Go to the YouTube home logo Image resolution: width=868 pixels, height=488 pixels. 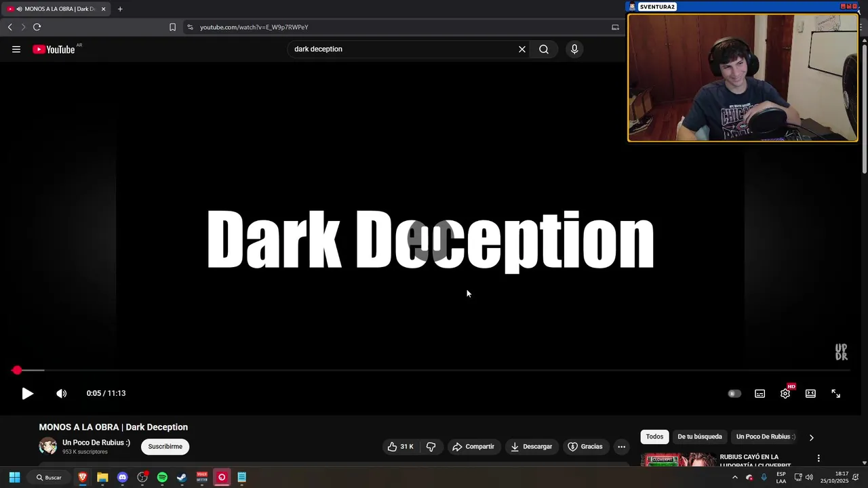click(54, 49)
